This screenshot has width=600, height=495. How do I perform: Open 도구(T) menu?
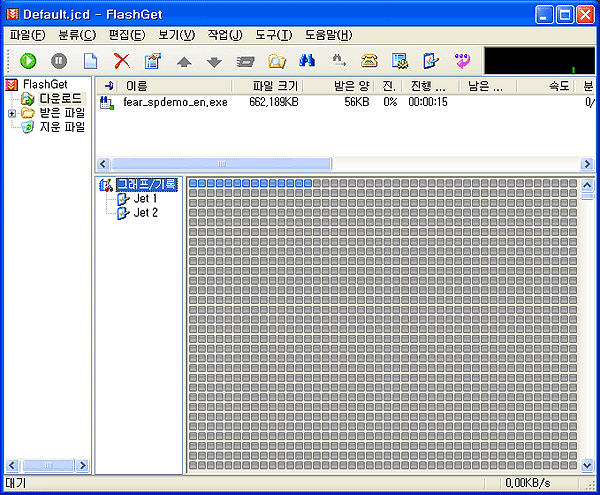click(274, 35)
